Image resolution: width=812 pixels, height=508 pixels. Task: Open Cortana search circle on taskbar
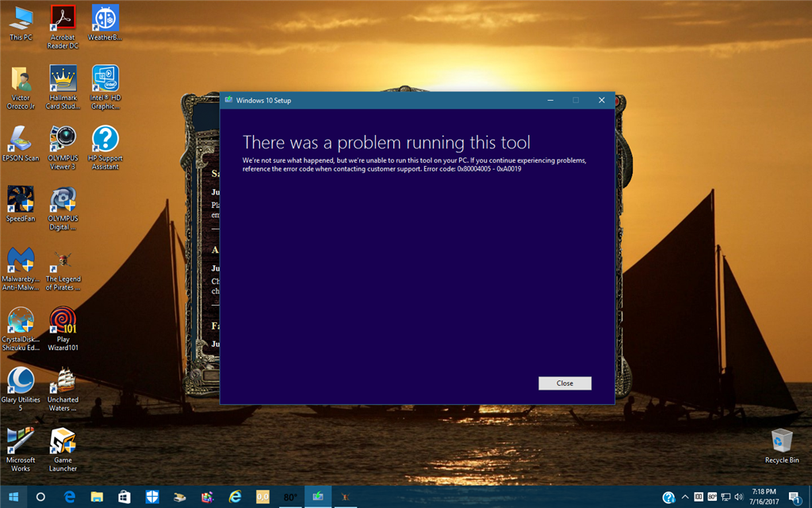(x=40, y=497)
